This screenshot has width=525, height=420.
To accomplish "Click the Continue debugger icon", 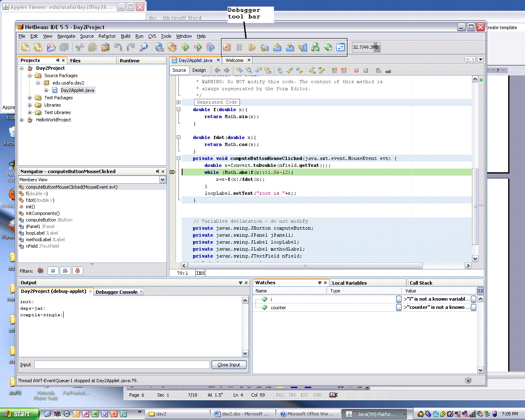I will 252,47.
